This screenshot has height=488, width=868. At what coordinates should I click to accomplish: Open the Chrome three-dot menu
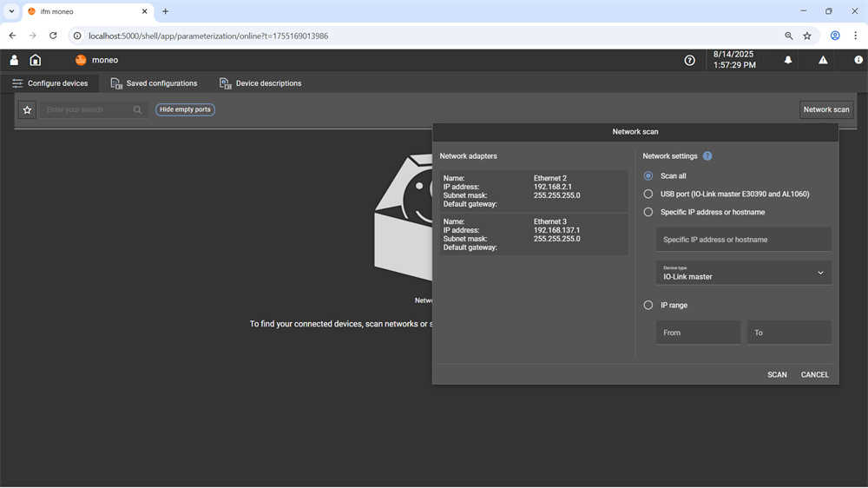[855, 36]
